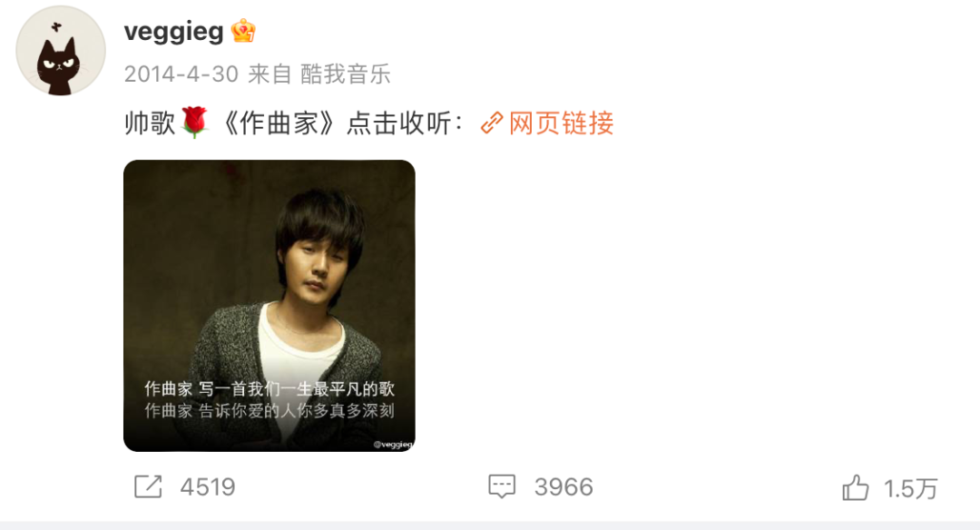Click the crown membership badge icon
The height and width of the screenshot is (530, 980).
[x=243, y=31]
